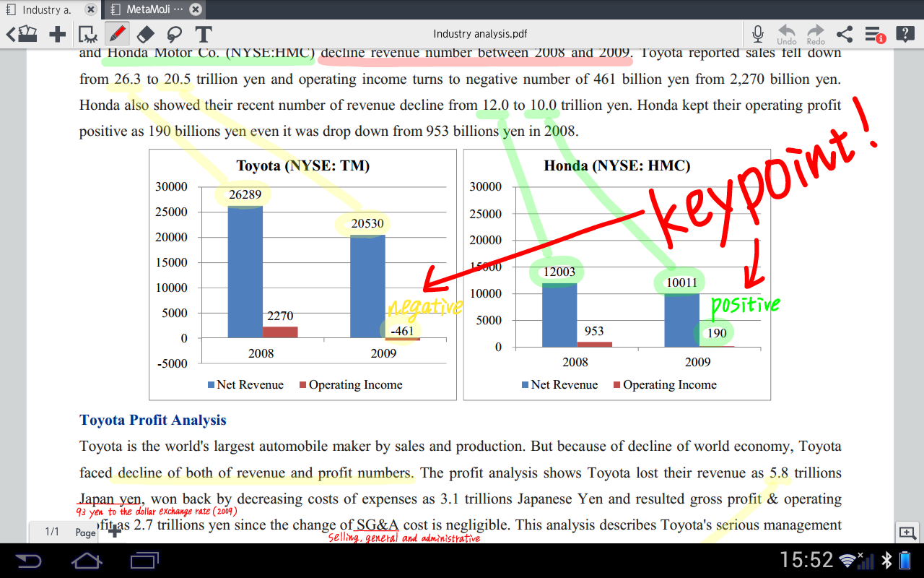Tap the 20530 bar label
This screenshot has width=924, height=578.
(x=367, y=224)
